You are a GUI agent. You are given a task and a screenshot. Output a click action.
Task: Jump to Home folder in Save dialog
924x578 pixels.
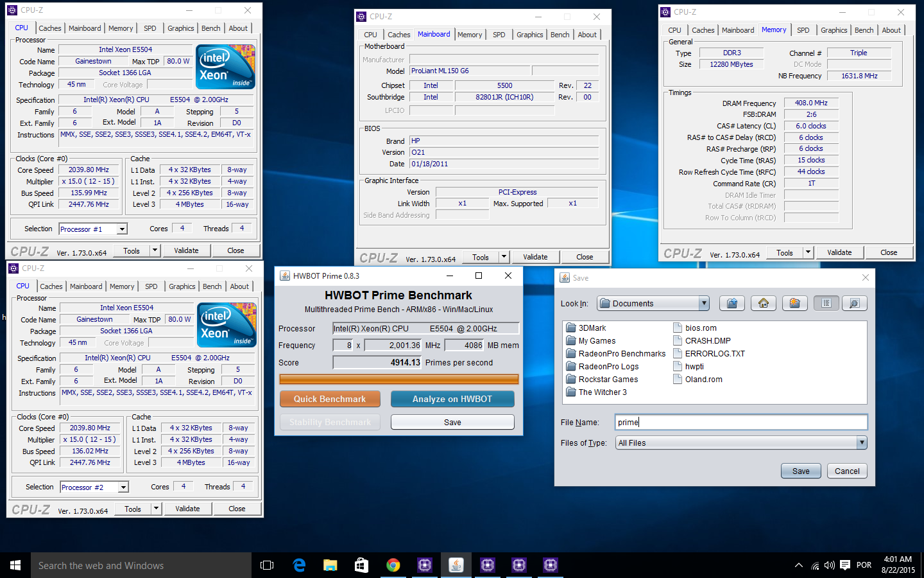click(x=764, y=303)
